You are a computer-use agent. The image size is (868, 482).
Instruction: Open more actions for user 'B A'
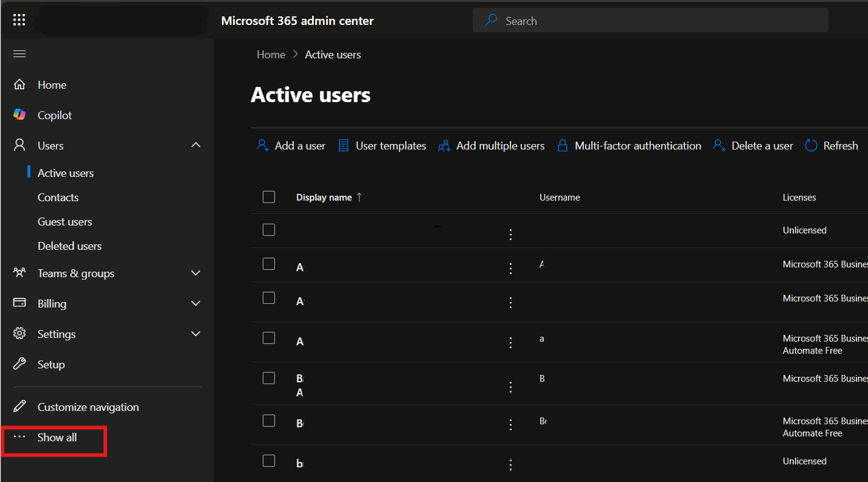point(510,387)
